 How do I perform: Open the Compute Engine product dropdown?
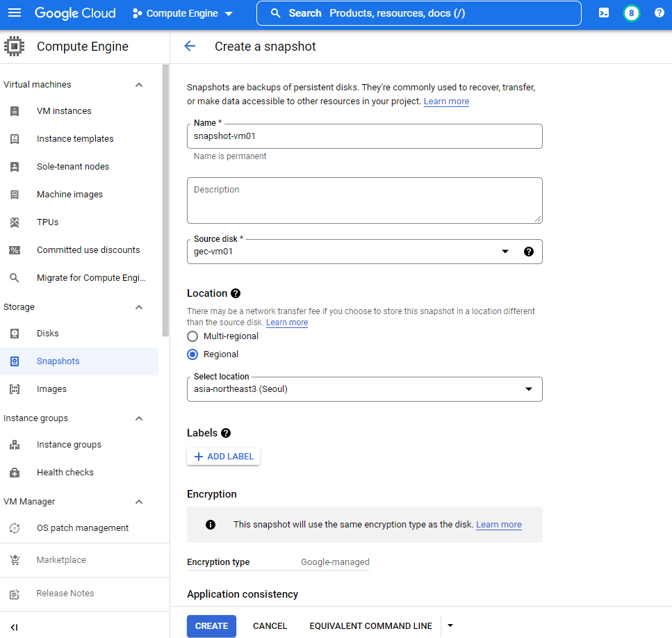pyautogui.click(x=183, y=13)
